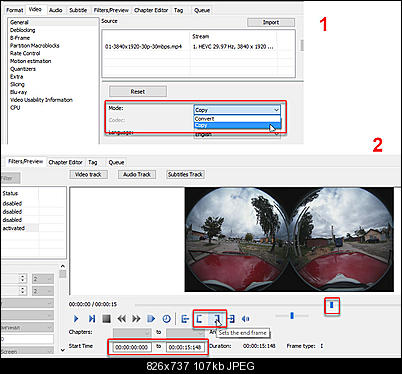Click the set start frame bracket icon
Screen dimensions: 402x374
coord(200,319)
